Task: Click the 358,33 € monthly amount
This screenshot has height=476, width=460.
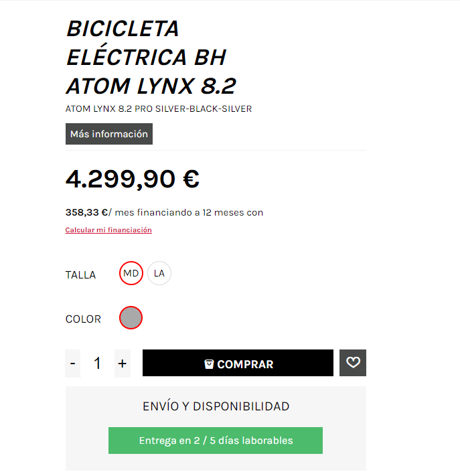Action: tap(86, 212)
